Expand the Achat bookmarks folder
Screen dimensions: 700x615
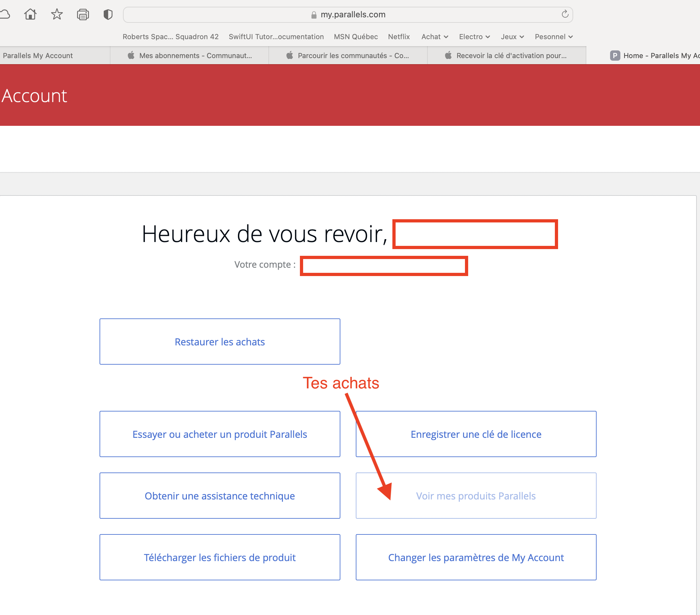pyautogui.click(x=434, y=37)
